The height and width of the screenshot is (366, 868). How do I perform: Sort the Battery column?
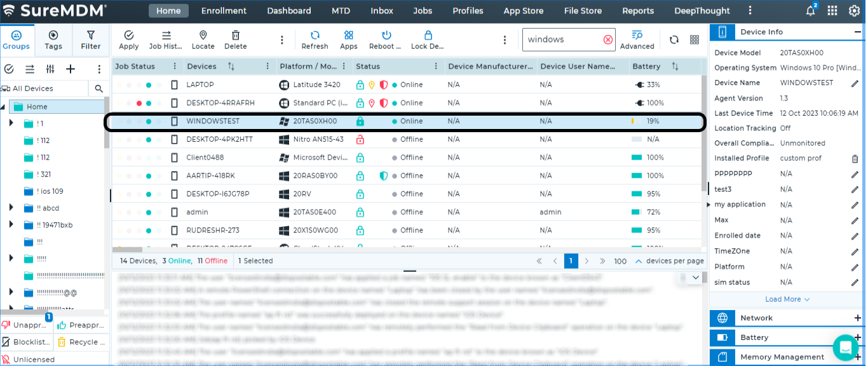(x=675, y=66)
